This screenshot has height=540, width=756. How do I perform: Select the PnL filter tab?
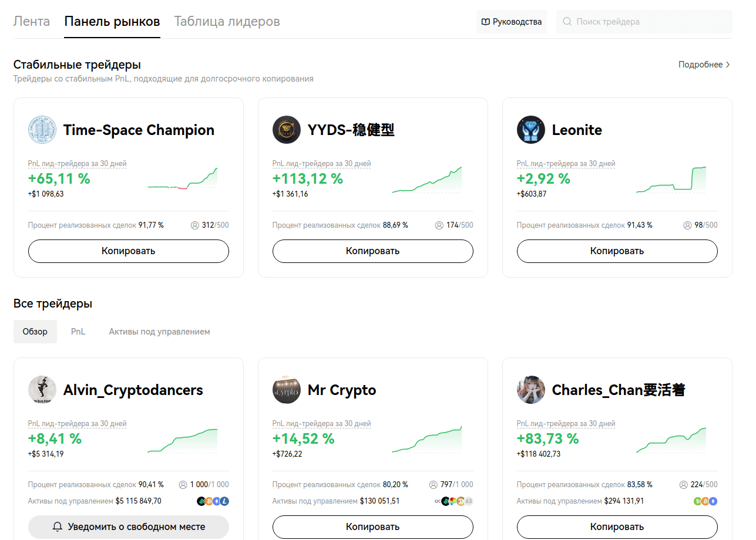coord(78,332)
